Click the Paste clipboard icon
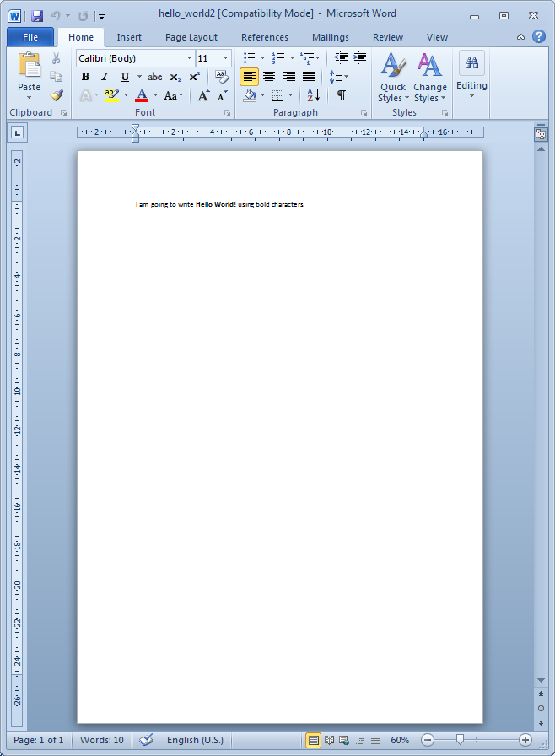The image size is (555, 756). (29, 65)
